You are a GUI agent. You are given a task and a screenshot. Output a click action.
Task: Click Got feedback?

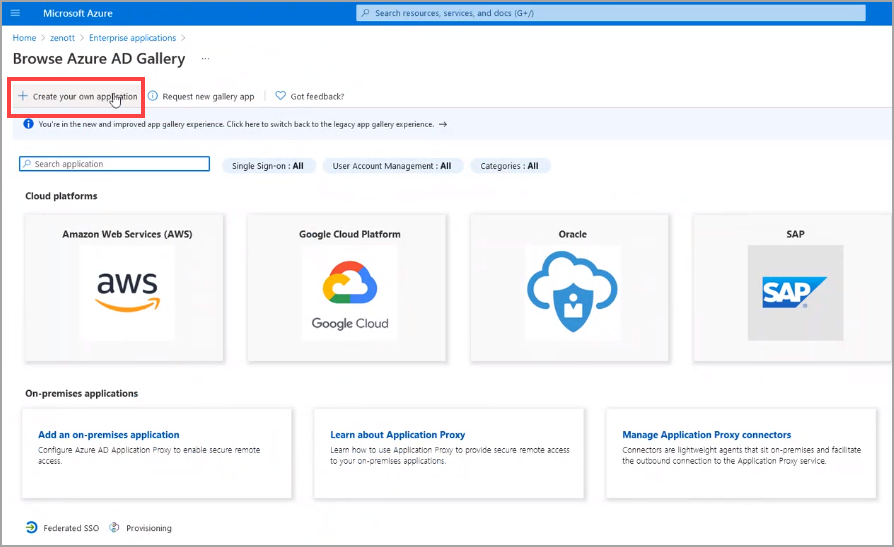317,96
